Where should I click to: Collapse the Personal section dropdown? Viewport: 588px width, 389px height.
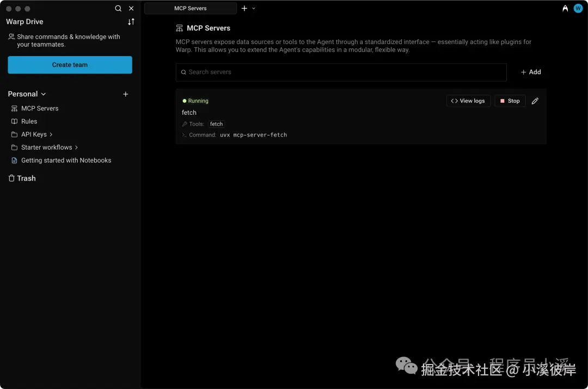click(44, 94)
